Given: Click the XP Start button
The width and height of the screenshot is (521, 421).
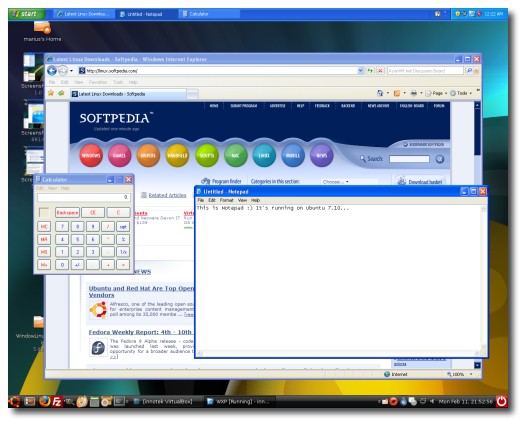Looking at the screenshot, I should pos(27,14).
